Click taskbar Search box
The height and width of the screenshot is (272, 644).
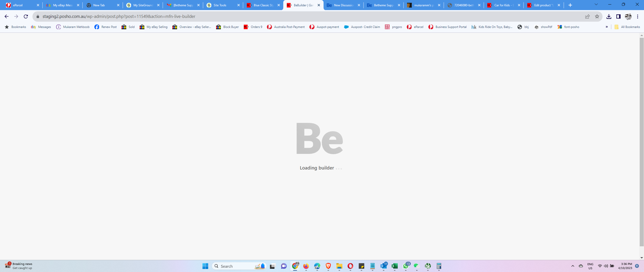[x=239, y=266]
